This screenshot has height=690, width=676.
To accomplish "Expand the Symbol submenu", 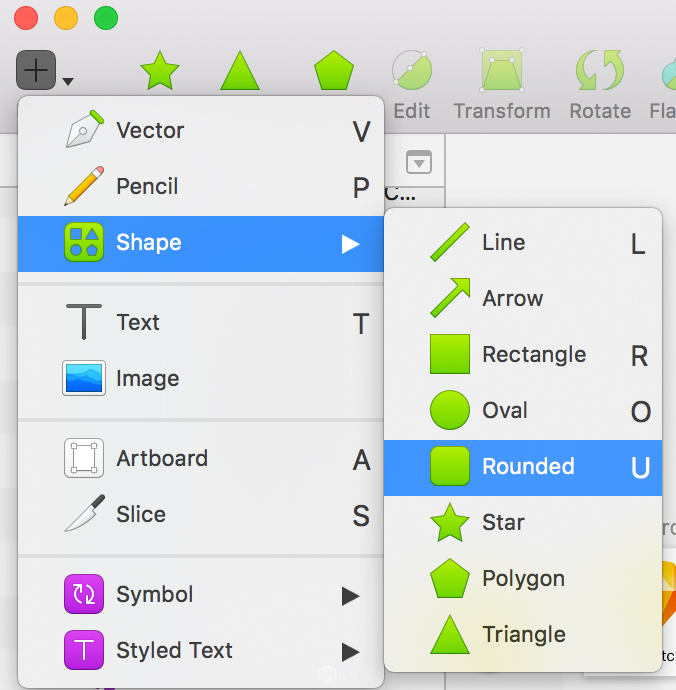I will tap(201, 595).
